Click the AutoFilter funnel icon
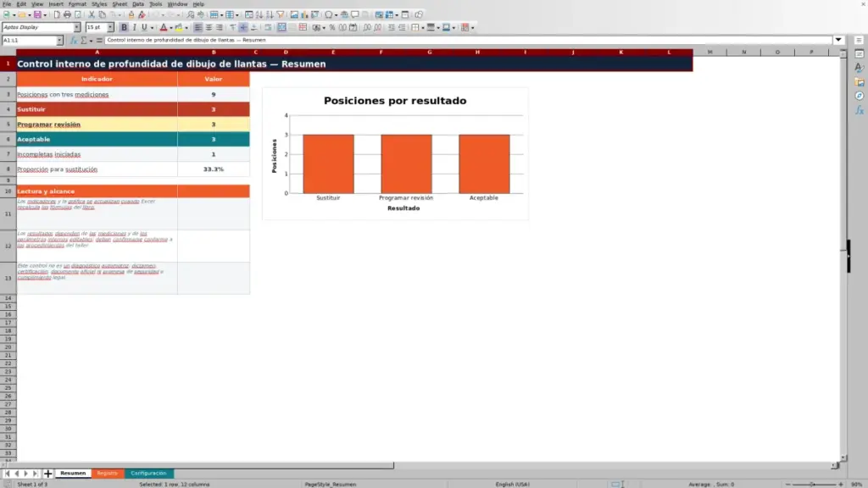Image resolution: width=868 pixels, height=488 pixels. 281,14
